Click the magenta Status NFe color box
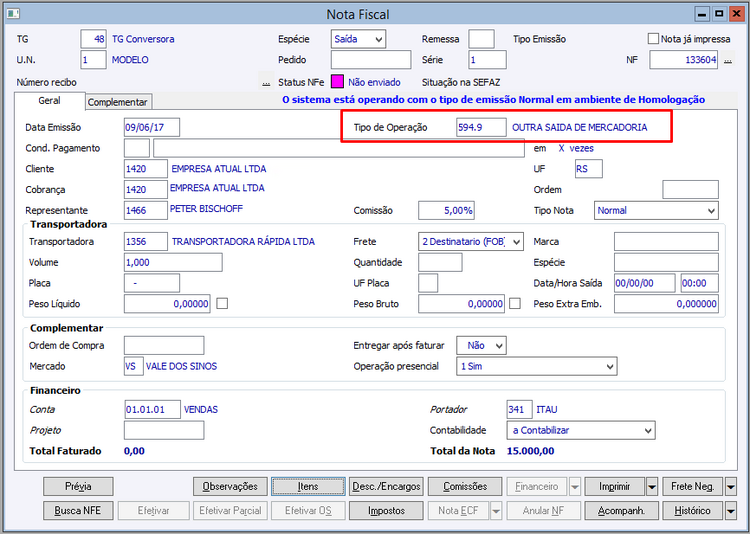Viewport: 750px width, 534px height. tap(337, 82)
